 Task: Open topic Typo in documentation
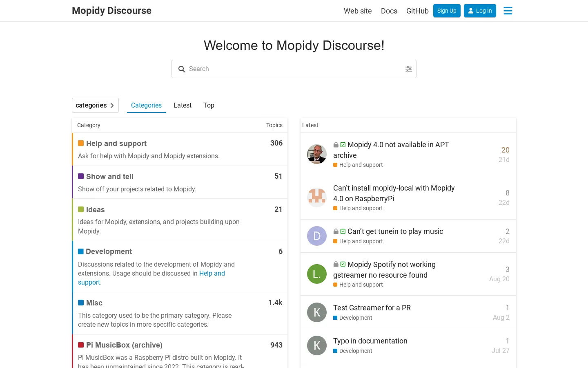(x=370, y=341)
